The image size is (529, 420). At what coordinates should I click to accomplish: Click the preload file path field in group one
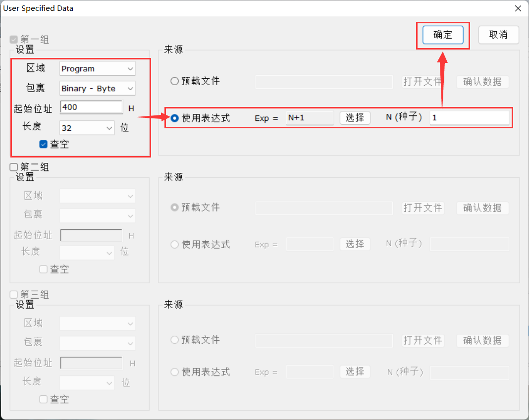324,82
